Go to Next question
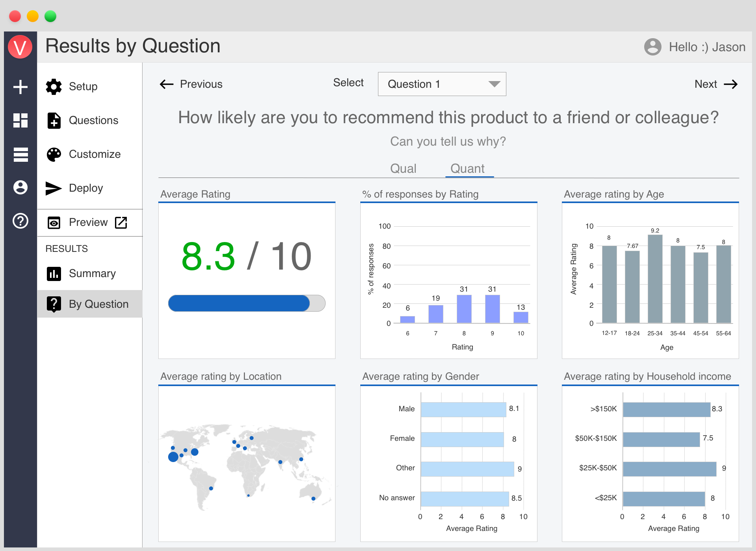The height and width of the screenshot is (551, 756). pos(715,84)
